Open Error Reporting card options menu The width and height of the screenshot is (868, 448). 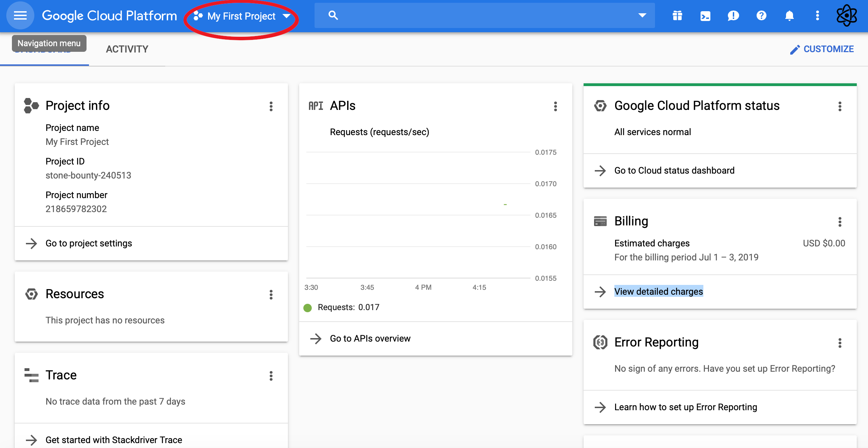click(840, 343)
